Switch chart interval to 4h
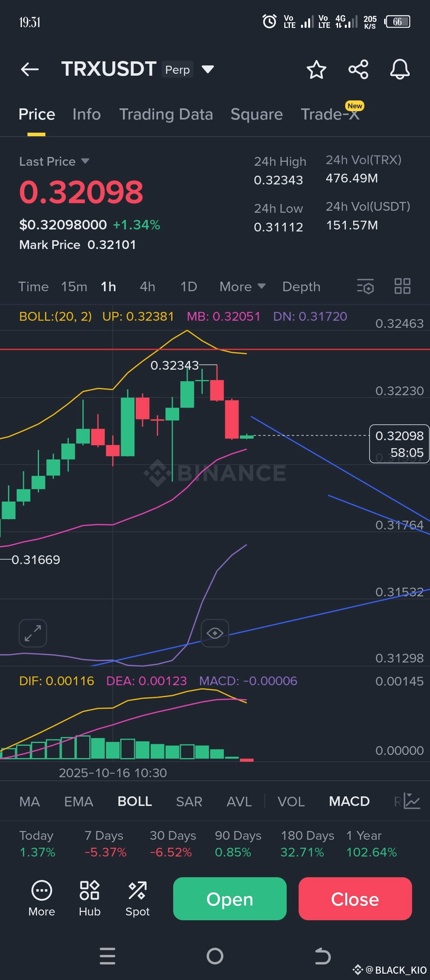This screenshot has width=430, height=980. coord(147,286)
